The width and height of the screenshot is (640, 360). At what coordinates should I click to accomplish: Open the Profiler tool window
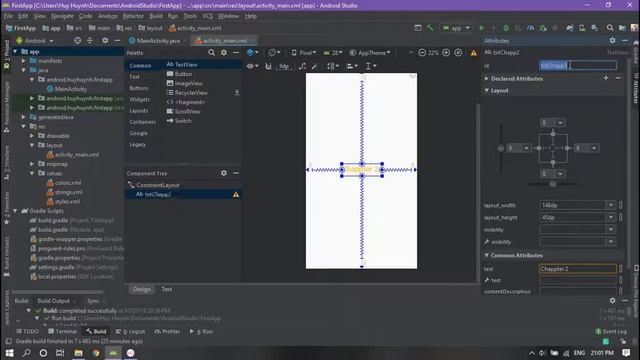(167, 331)
